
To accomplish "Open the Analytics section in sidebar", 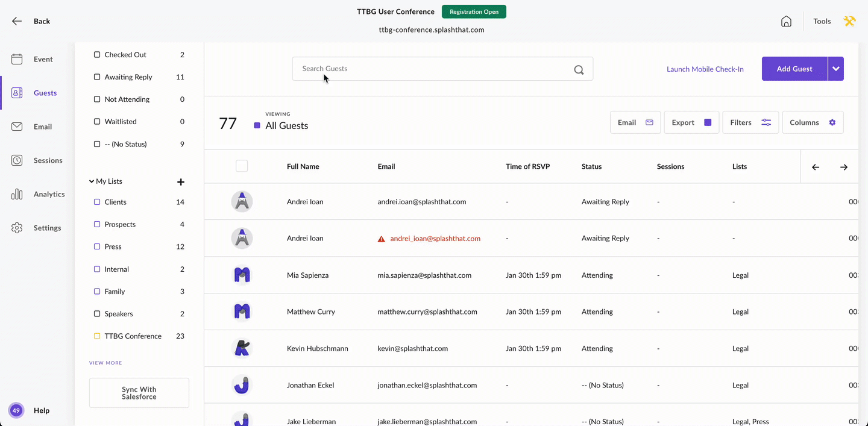I will [x=37, y=194].
